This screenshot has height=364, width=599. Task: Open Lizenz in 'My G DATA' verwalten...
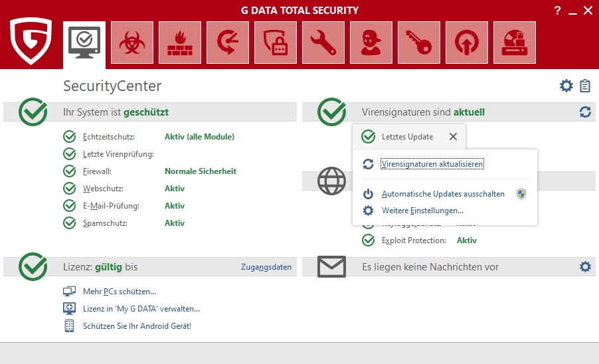(141, 309)
